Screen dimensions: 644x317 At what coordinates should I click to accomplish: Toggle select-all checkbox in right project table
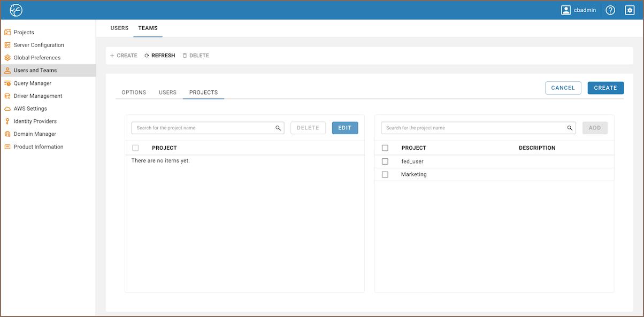pos(385,148)
